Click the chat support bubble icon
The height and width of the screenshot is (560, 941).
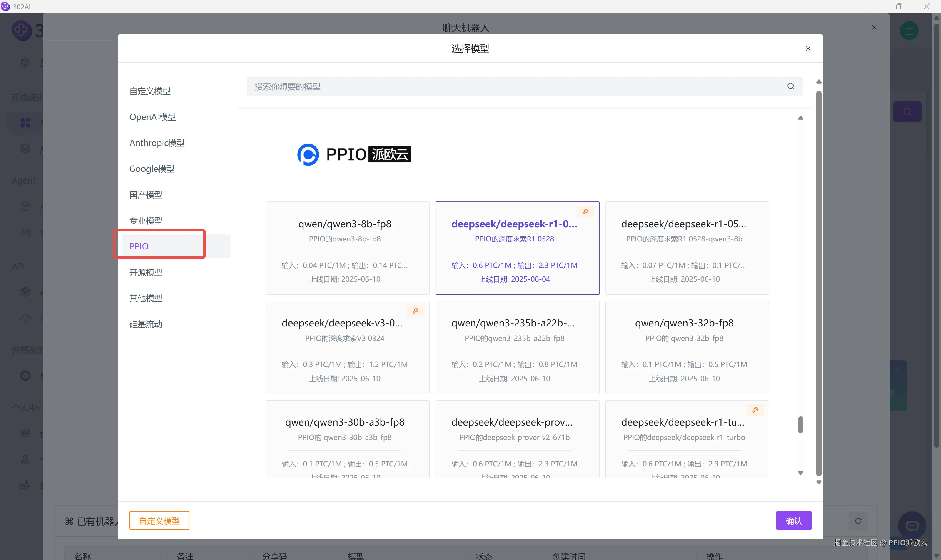[x=912, y=525]
